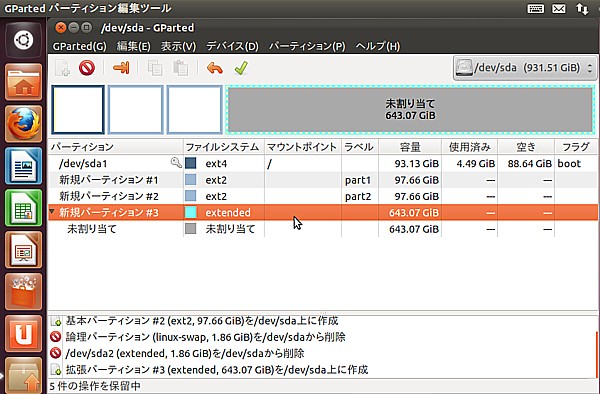
Task: Sort by ファイルシステム column header
Action: pos(223,147)
